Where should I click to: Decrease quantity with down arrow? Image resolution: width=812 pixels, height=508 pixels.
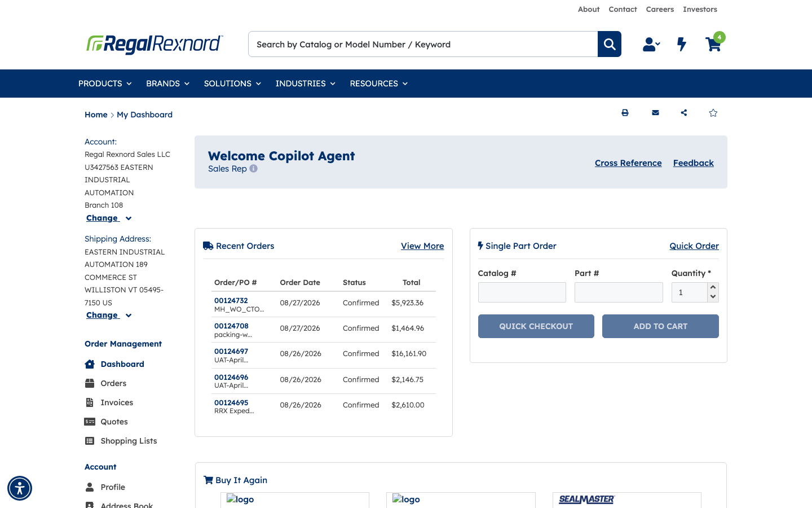713,297
